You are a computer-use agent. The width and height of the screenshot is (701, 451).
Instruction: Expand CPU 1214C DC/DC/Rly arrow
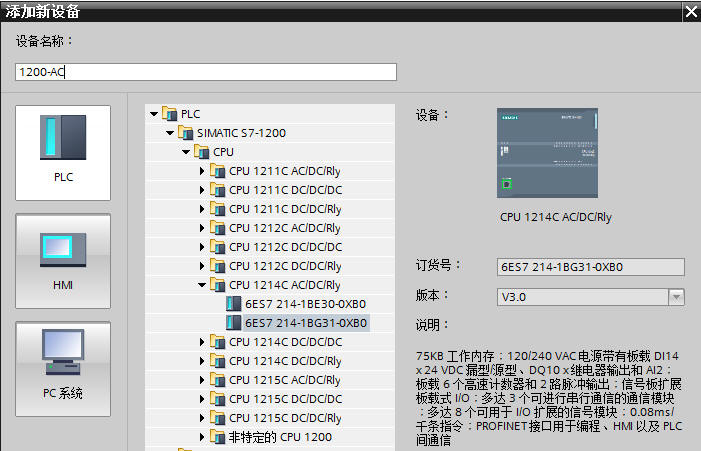tap(202, 361)
